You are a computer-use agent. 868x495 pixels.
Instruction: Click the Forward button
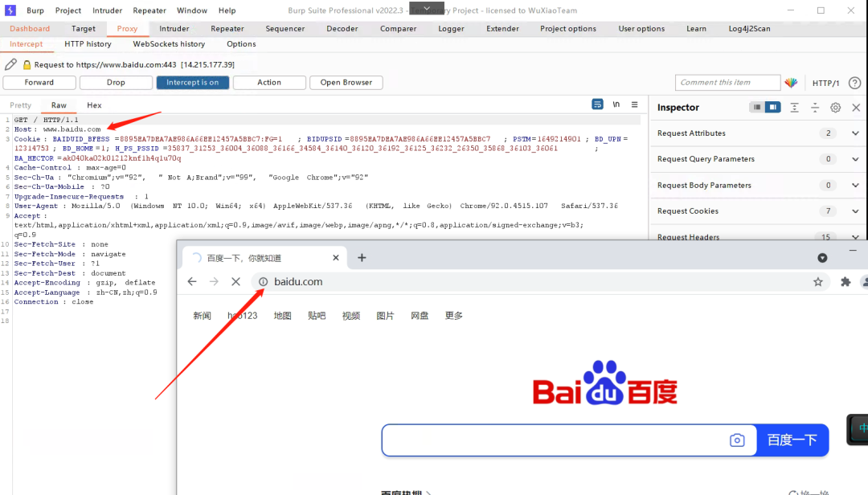[39, 83]
